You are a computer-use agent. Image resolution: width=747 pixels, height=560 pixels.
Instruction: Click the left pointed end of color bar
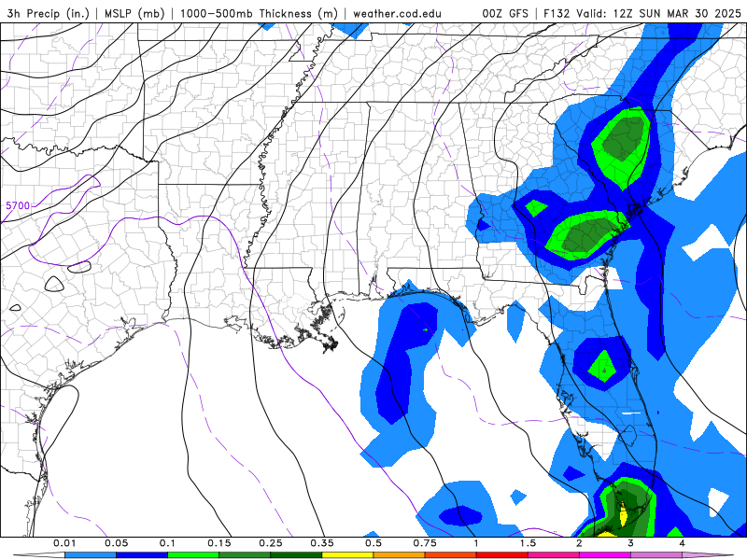39,555
